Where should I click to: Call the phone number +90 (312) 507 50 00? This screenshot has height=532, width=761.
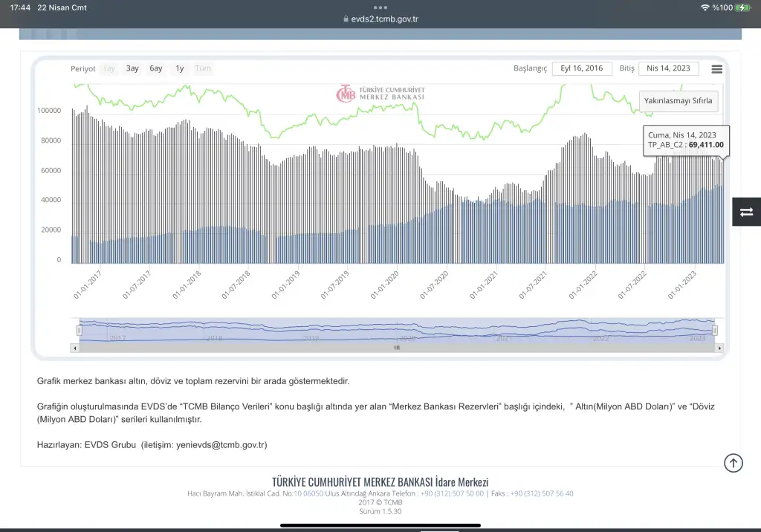pos(452,493)
